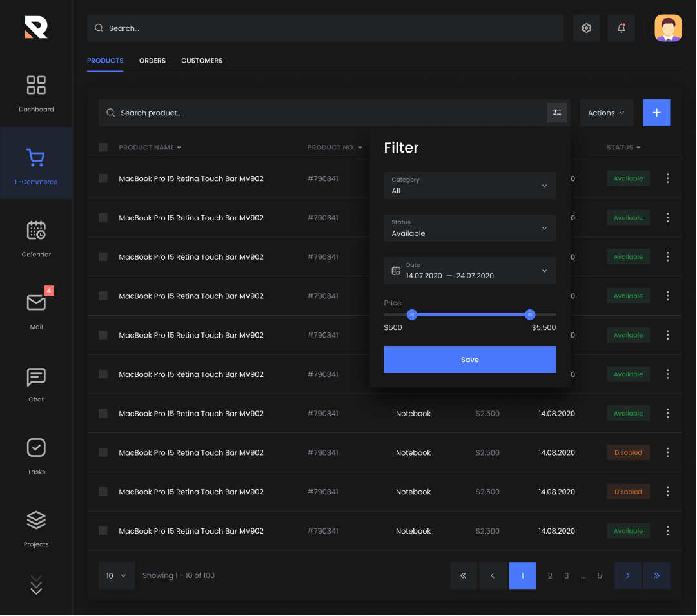Open the Category filter dropdown
The height and width of the screenshot is (616, 697).
tap(470, 186)
